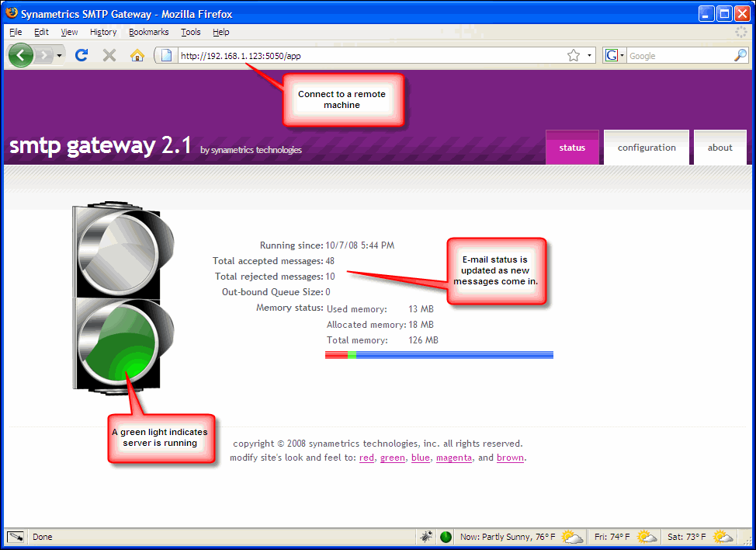
Task: Click the Allocated memory value 18 MB
Action: coord(421,325)
